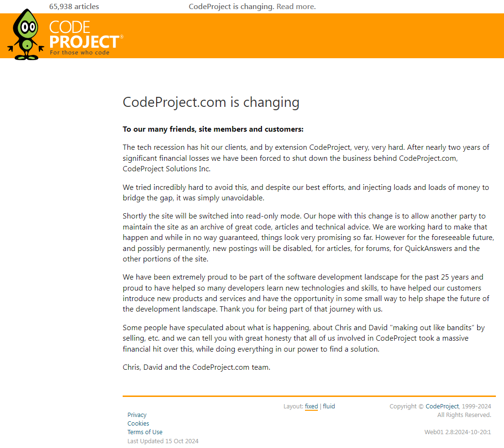Switch layout to fluid
This screenshot has height=448, width=504.
[x=329, y=406]
